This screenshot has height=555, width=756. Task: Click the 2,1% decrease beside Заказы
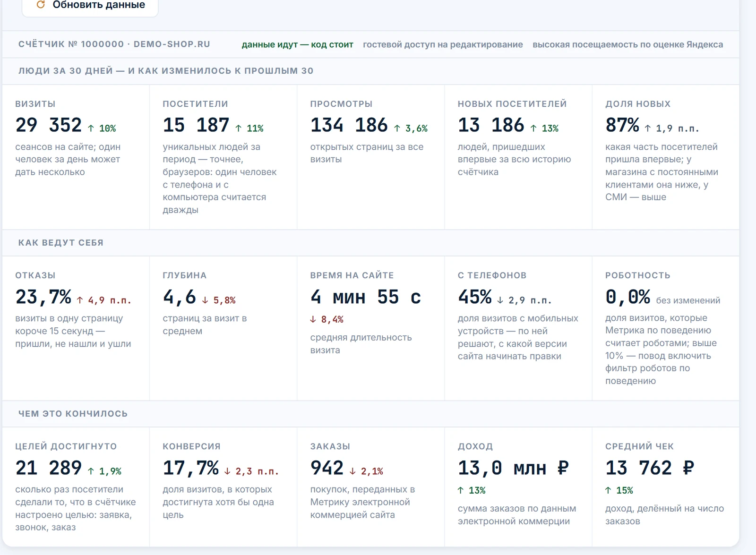click(x=366, y=471)
